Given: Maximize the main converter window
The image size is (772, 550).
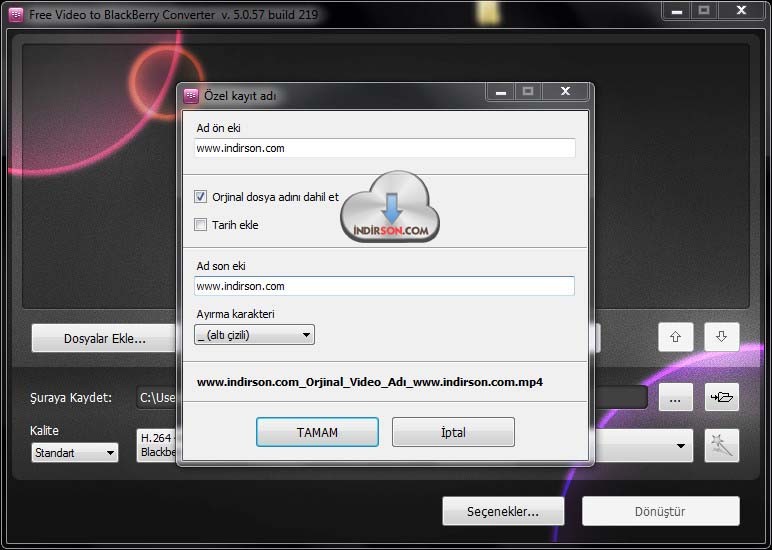Looking at the screenshot, I should point(704,10).
